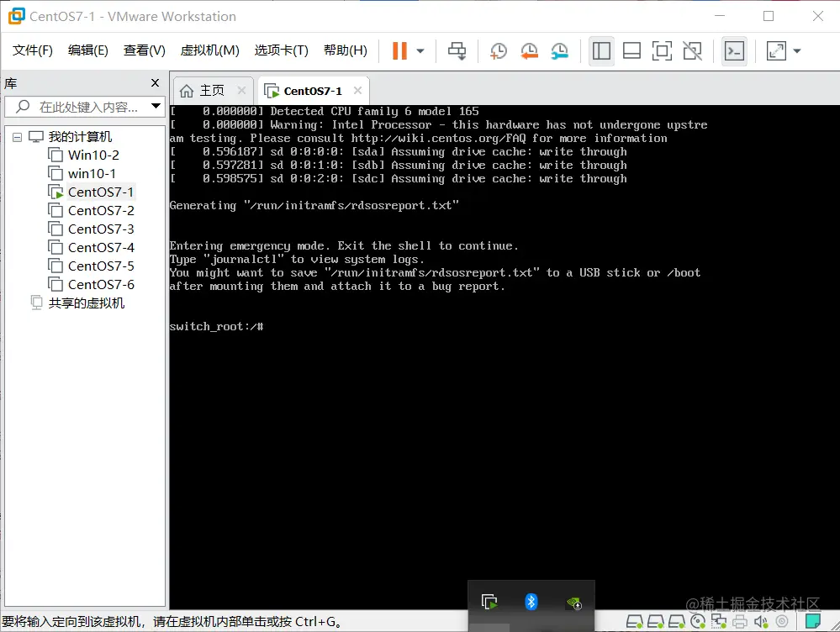Select win10-1 virtual machine
Screen dimensions: 840x632
(92, 173)
